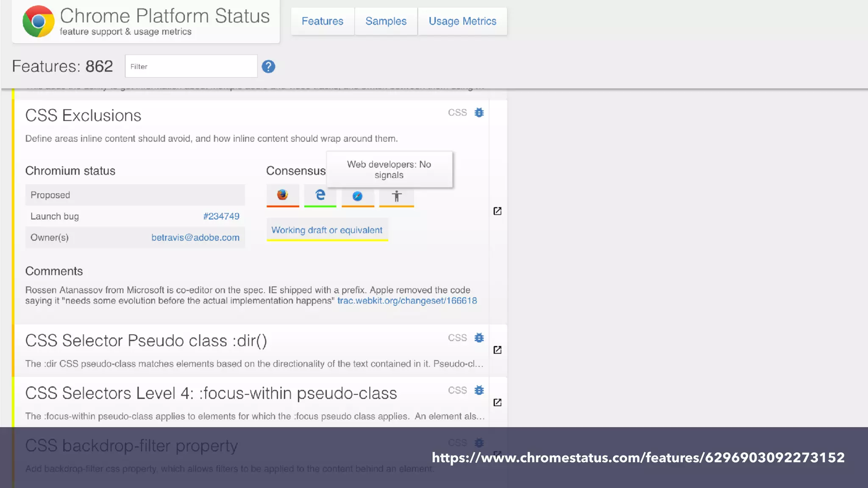This screenshot has height=488, width=868.
Task: Click the web developers figure icon
Action: [396, 196]
